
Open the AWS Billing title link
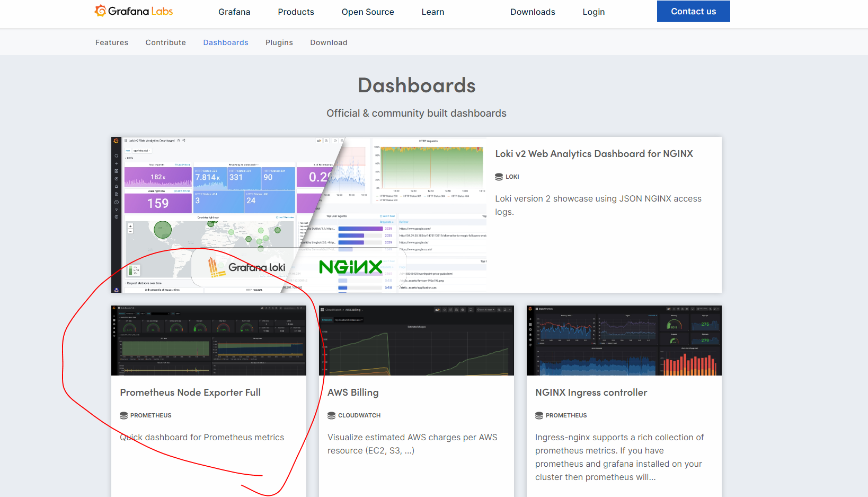(353, 393)
